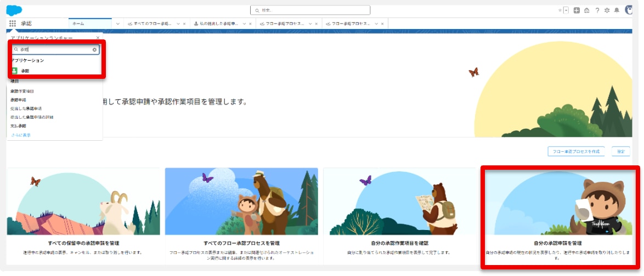Switch to the ホーム tab

tap(78, 24)
